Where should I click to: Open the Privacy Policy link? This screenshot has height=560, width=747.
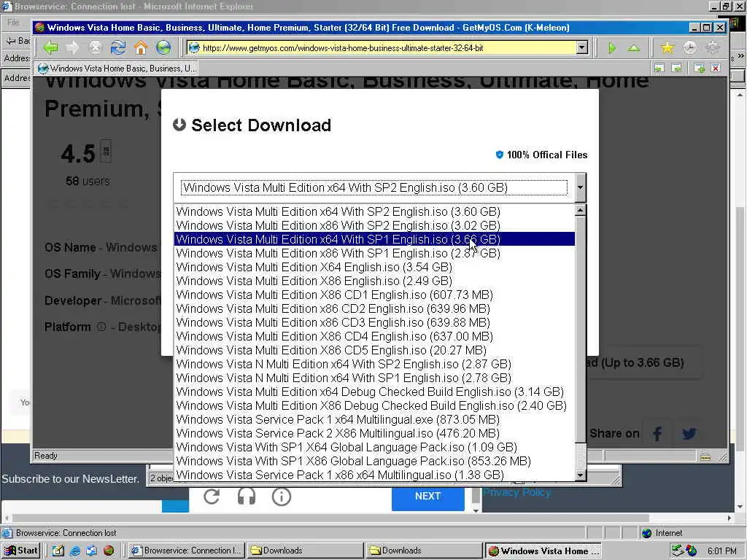516,492
